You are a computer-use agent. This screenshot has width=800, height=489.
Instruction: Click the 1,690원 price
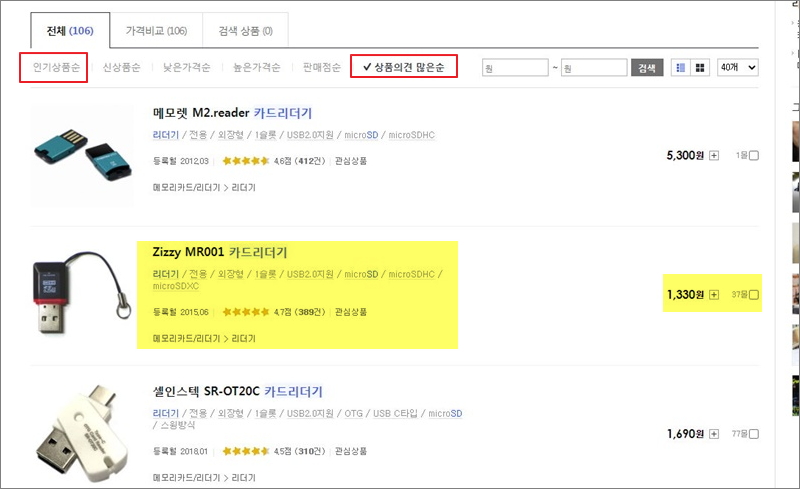tap(685, 434)
